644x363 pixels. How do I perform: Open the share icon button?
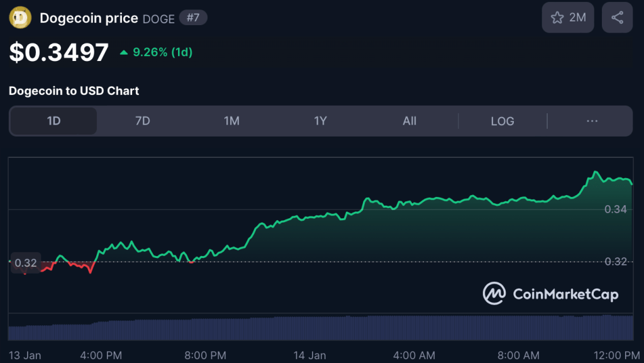(617, 18)
